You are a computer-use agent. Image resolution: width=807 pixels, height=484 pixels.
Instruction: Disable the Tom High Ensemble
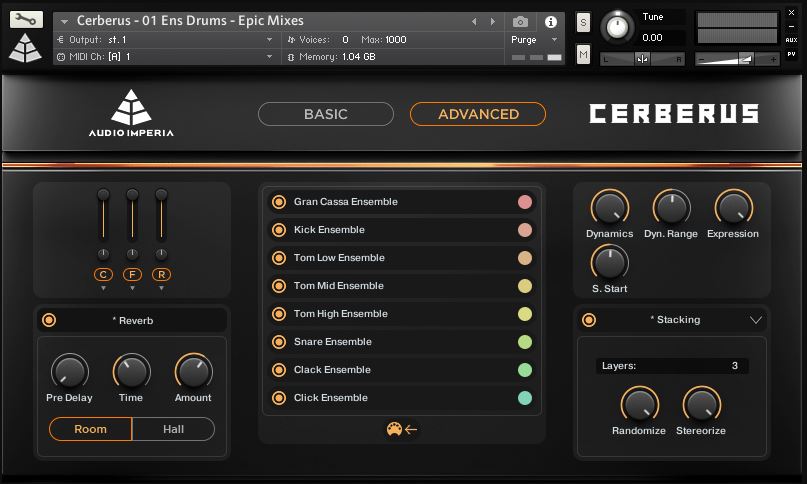279,314
